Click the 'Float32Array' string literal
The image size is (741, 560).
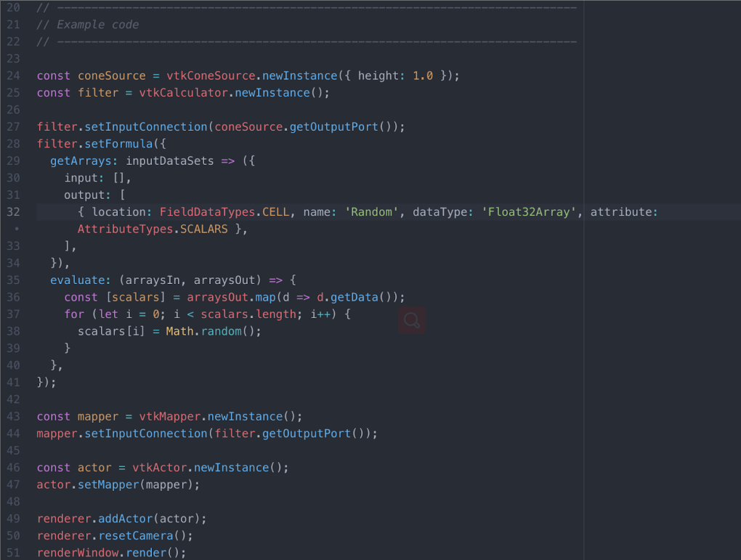pos(529,211)
